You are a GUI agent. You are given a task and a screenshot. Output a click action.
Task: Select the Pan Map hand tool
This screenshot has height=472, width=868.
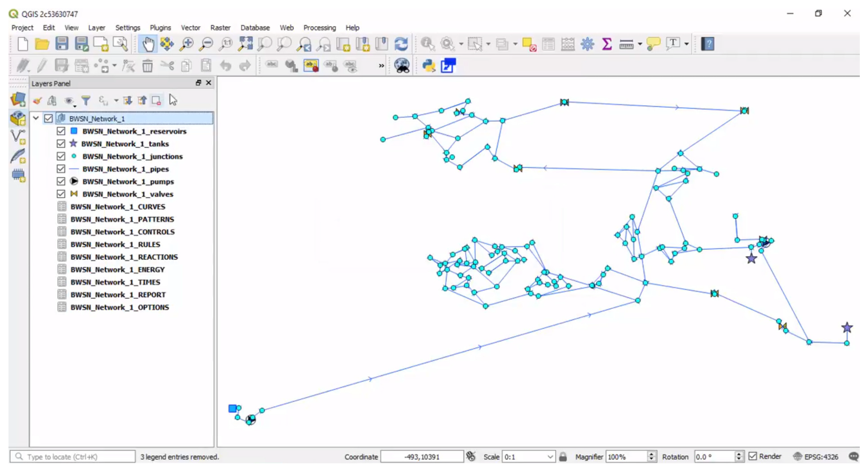[148, 44]
